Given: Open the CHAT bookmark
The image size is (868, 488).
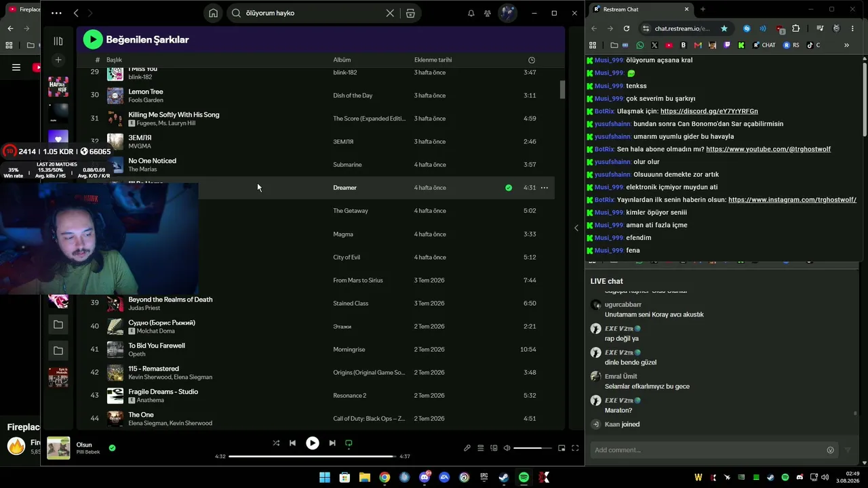Looking at the screenshot, I should [764, 45].
